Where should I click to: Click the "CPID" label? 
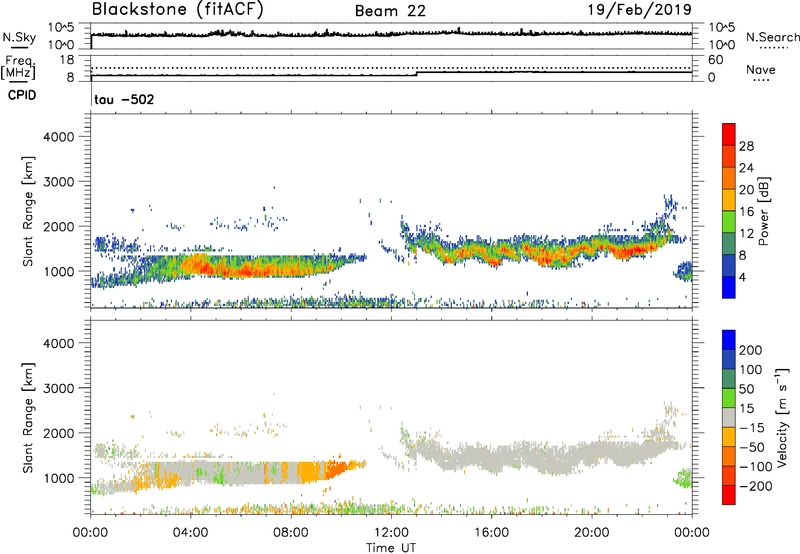22,95
